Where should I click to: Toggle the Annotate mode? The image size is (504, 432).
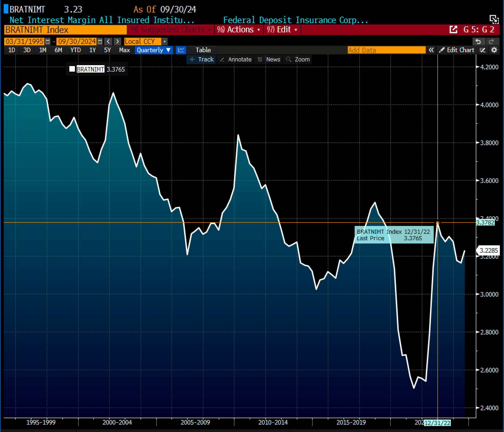tap(236, 60)
